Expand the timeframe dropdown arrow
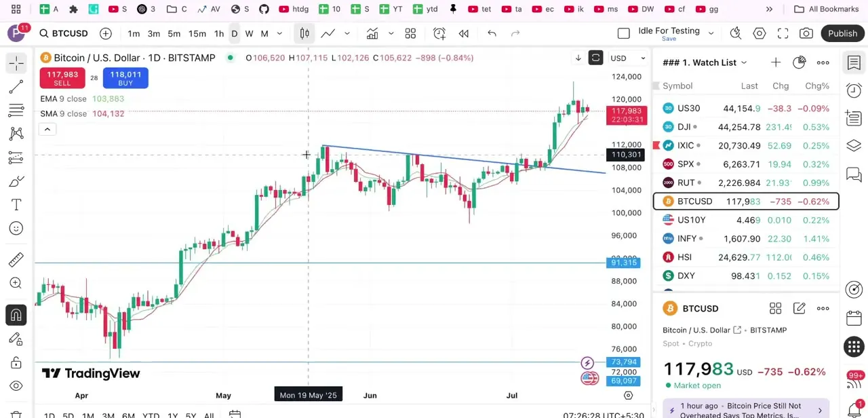868x418 pixels. click(279, 33)
